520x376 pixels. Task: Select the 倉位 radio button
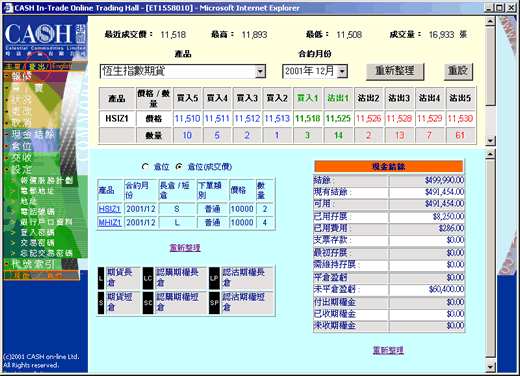pyautogui.click(x=145, y=167)
